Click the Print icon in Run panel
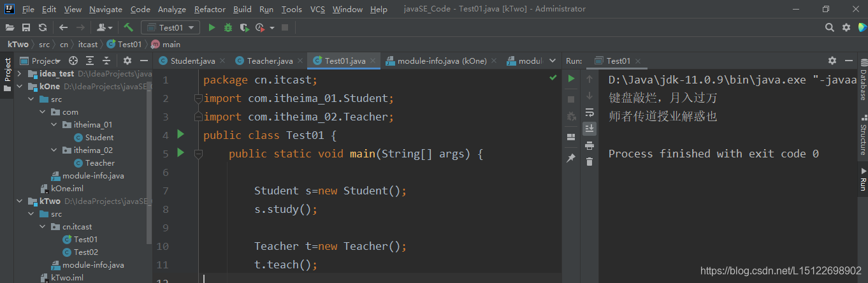 (x=590, y=145)
